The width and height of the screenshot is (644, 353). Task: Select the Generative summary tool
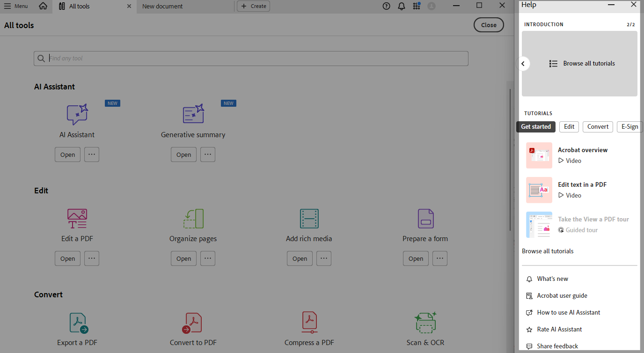(183, 154)
